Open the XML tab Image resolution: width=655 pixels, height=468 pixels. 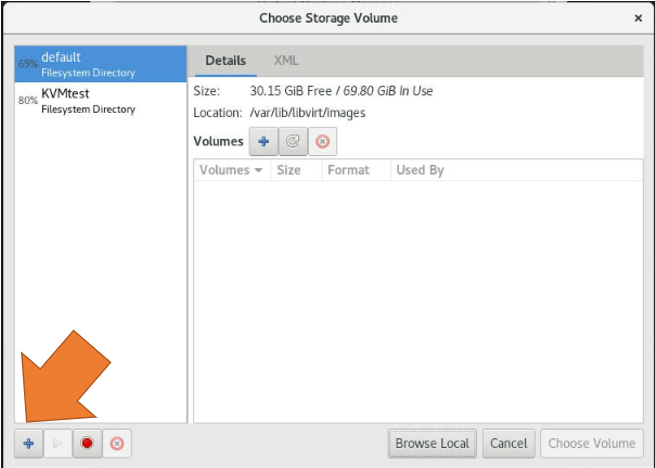pos(286,61)
